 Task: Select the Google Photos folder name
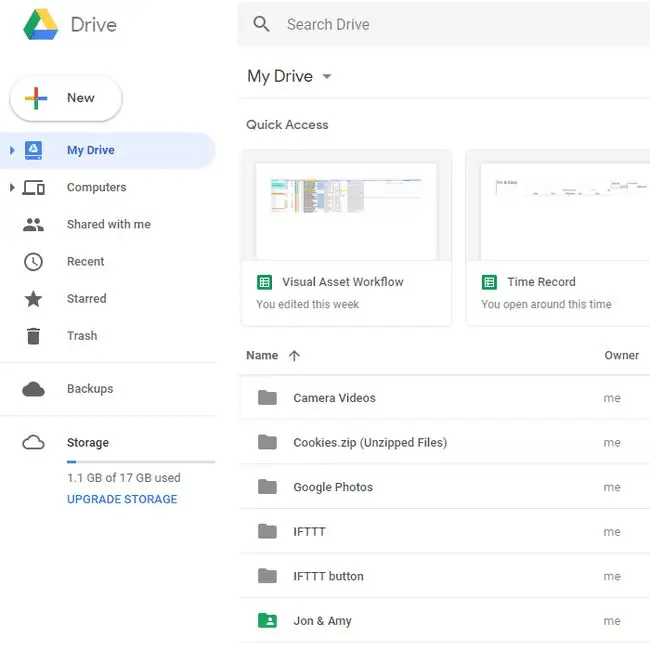click(333, 487)
